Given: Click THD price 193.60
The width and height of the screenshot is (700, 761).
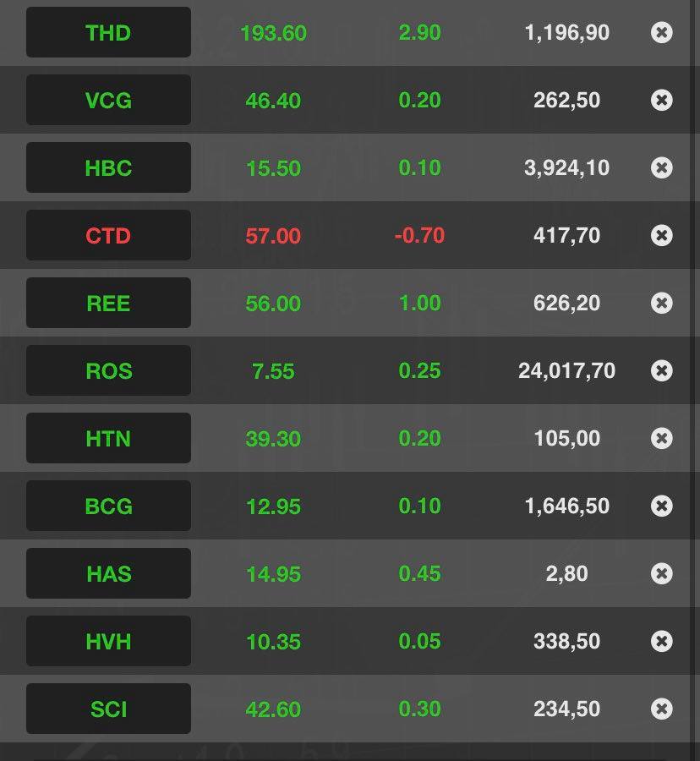Looking at the screenshot, I should [273, 33].
